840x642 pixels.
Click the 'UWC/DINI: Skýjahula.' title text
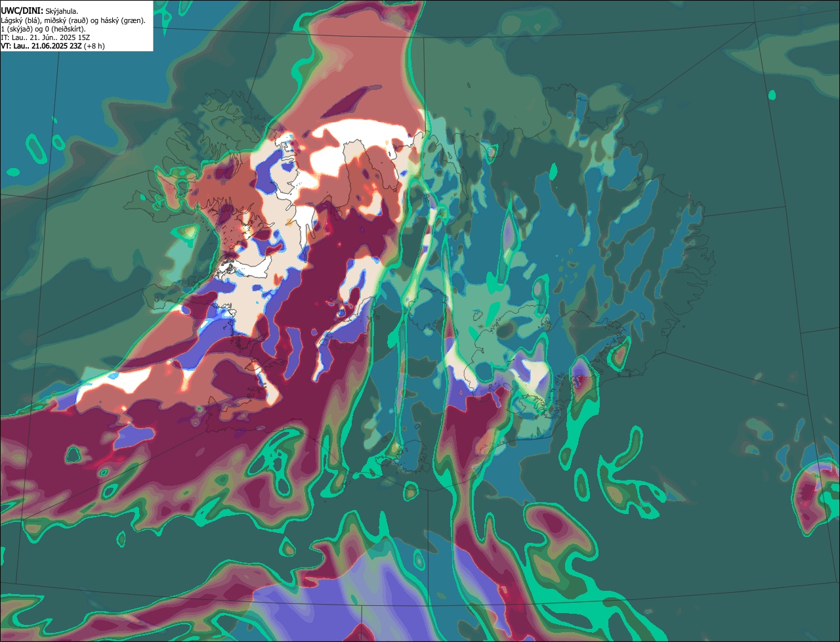(x=39, y=11)
